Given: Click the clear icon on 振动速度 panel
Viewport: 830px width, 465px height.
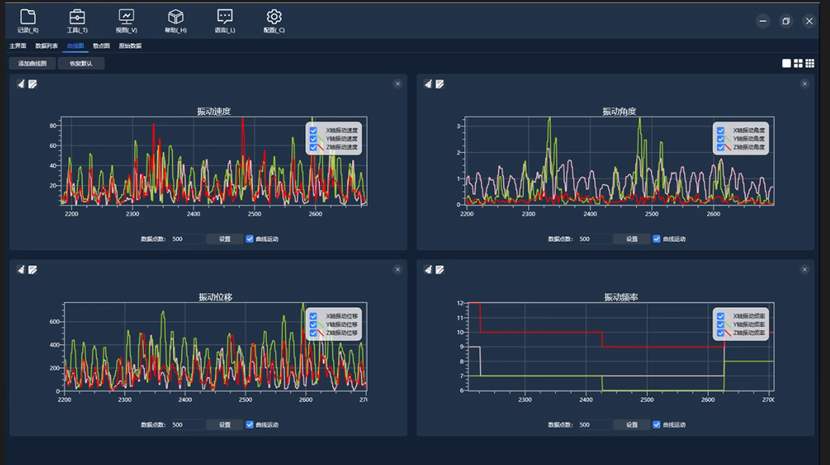Looking at the screenshot, I should [21, 84].
